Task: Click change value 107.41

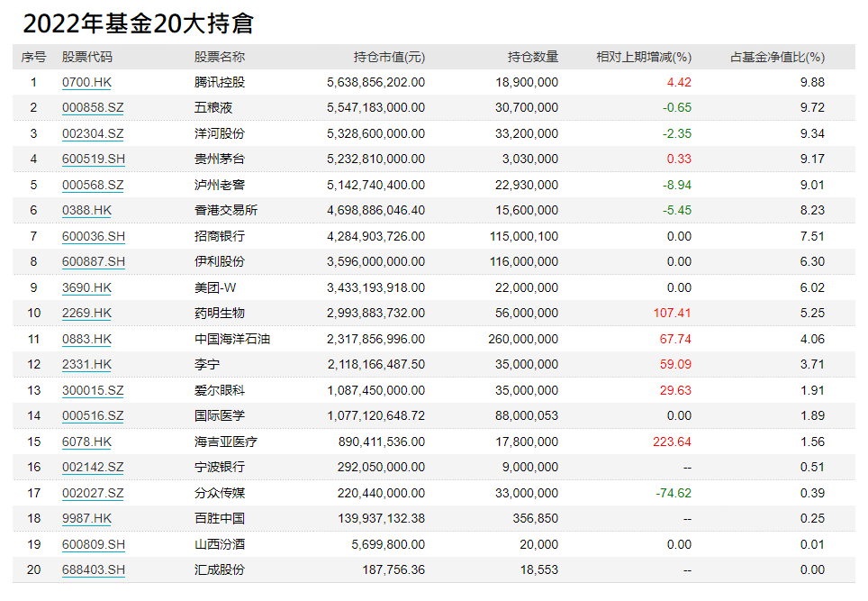Action: coord(672,313)
